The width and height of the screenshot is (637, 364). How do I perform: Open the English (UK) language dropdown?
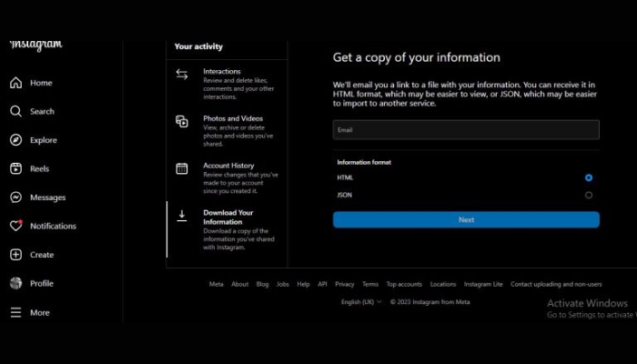click(x=361, y=302)
